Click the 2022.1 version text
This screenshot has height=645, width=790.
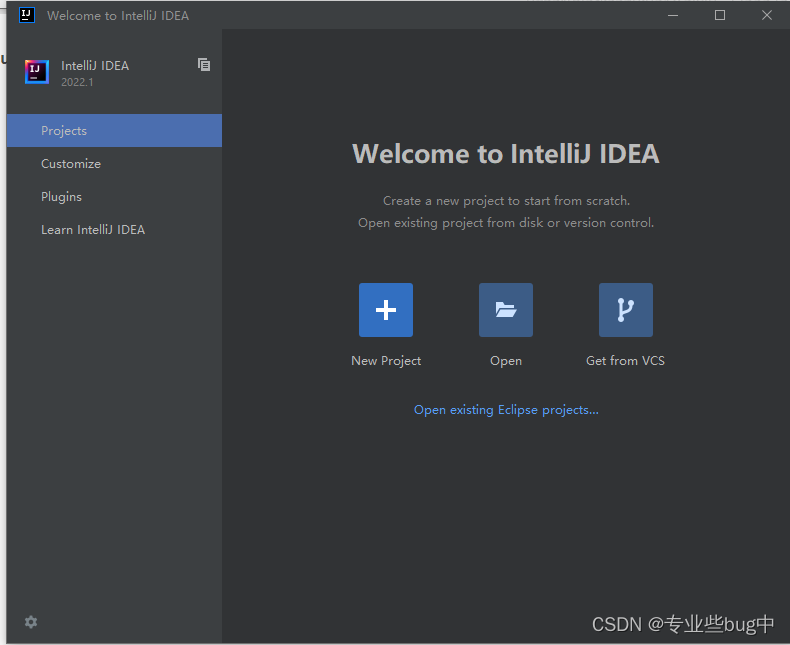(x=77, y=82)
